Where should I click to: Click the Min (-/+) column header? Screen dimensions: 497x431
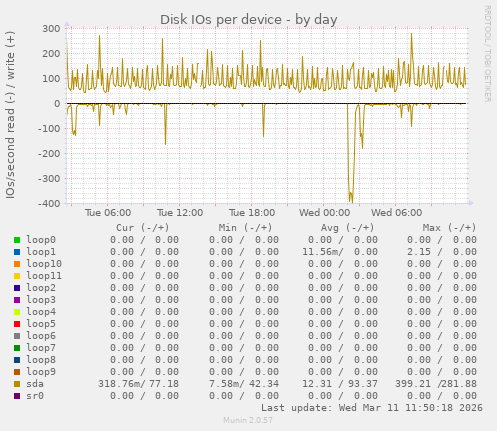[245, 228]
